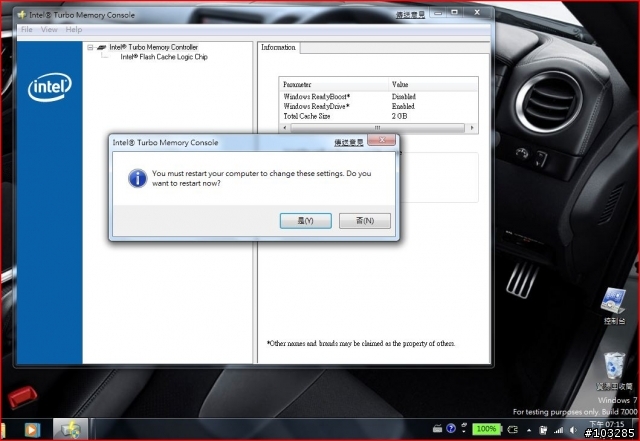
Task: Select the Total Cache Size row
Action: [x=378, y=116]
